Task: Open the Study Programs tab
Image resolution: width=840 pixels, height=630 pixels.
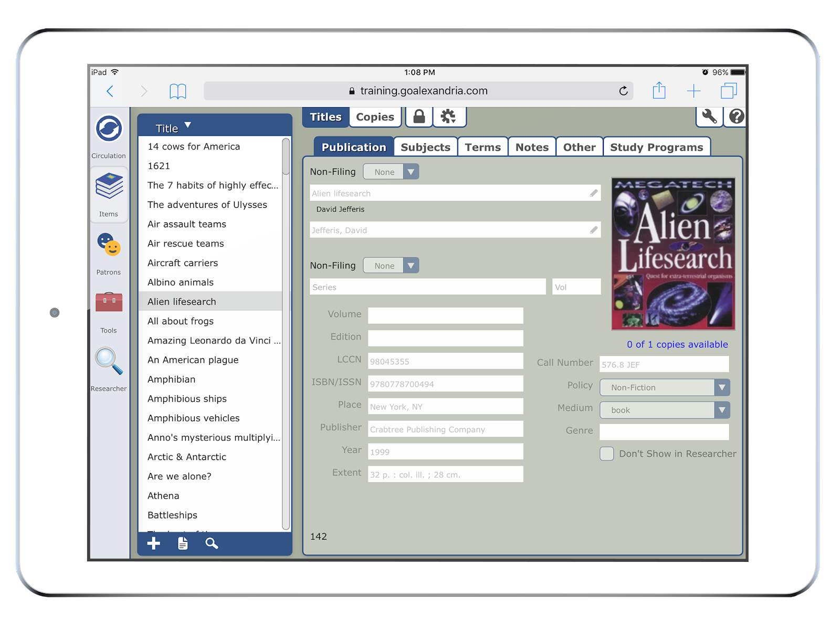Action: (657, 147)
